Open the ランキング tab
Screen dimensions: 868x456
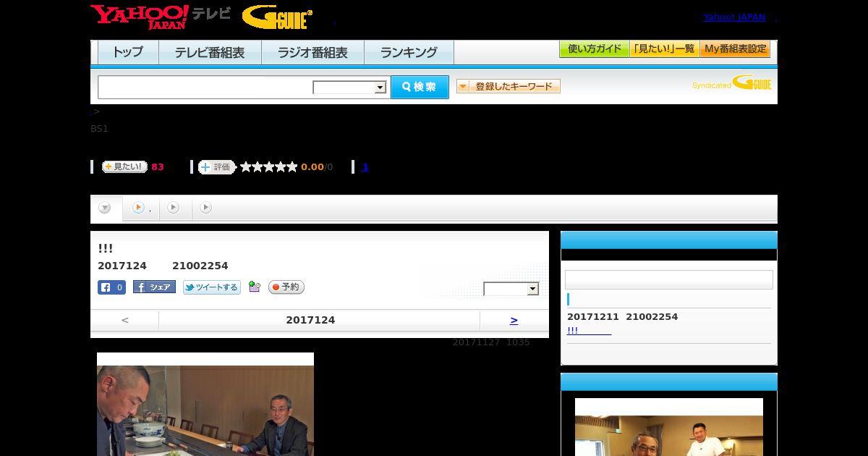tap(409, 52)
